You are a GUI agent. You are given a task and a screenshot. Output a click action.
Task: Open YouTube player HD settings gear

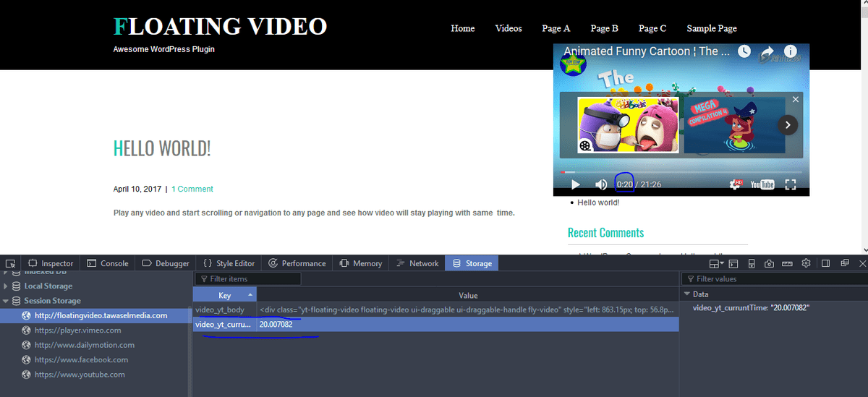[x=738, y=185]
